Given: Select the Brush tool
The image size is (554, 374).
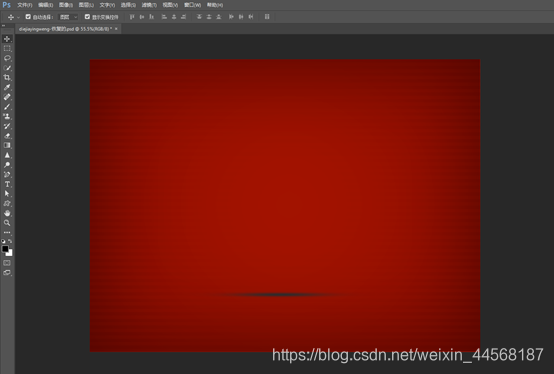Looking at the screenshot, I should point(7,107).
